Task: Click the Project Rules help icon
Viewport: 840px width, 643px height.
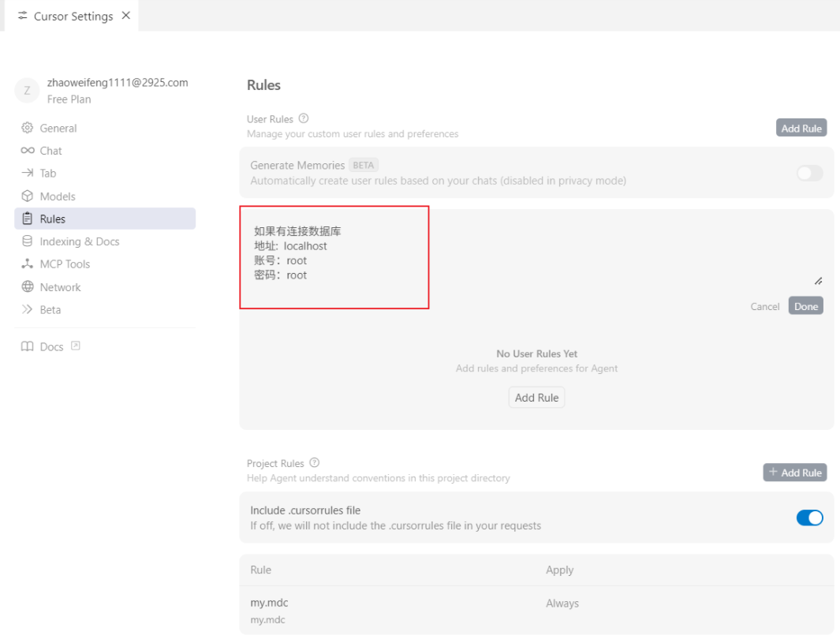Action: click(x=315, y=462)
